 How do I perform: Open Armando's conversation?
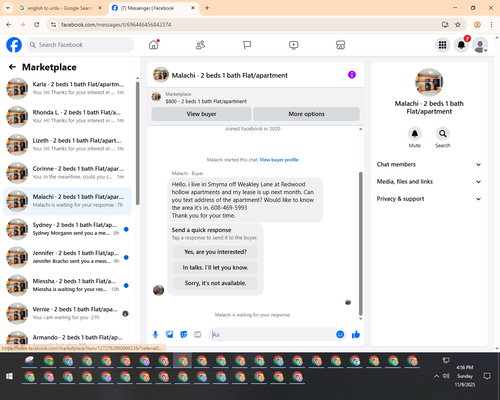[67, 338]
